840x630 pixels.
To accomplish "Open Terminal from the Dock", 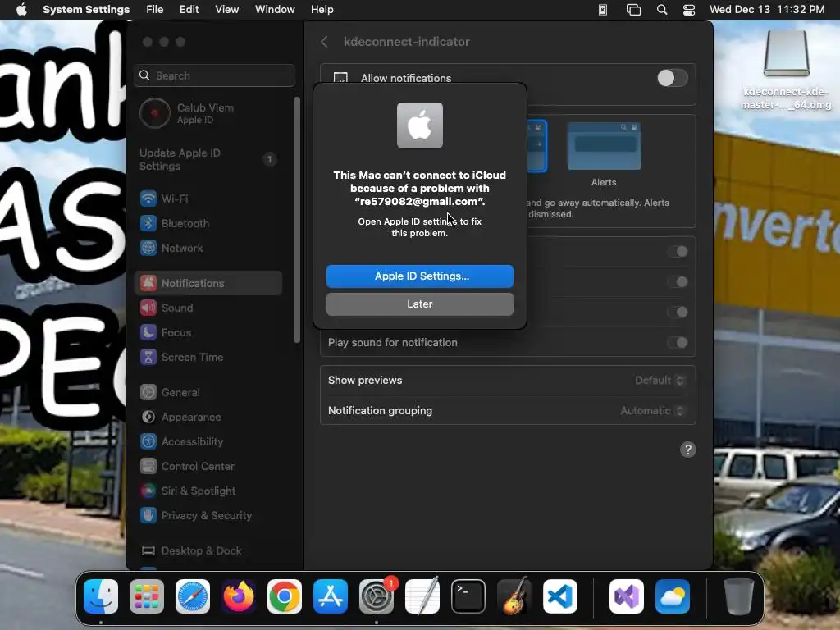I will click(468, 596).
